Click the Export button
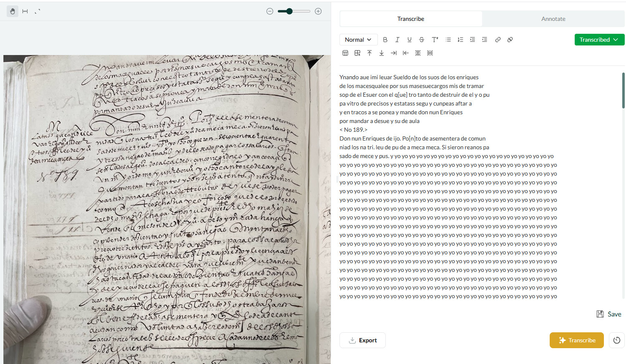Image resolution: width=626 pixels, height=364 pixels. coord(362,340)
